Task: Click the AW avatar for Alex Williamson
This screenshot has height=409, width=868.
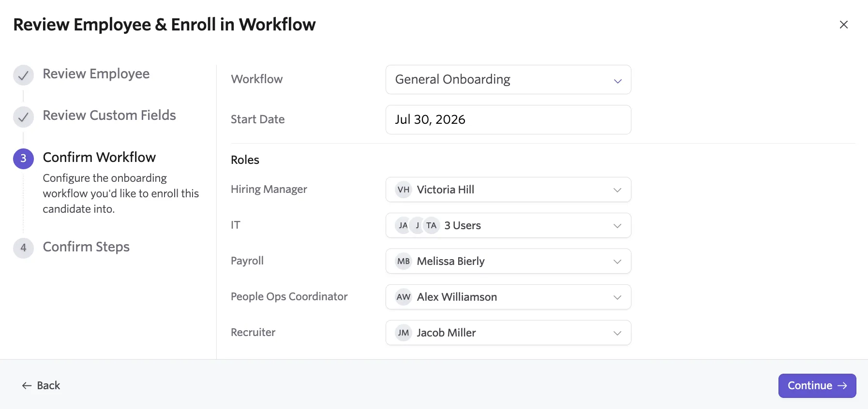Action: tap(404, 297)
